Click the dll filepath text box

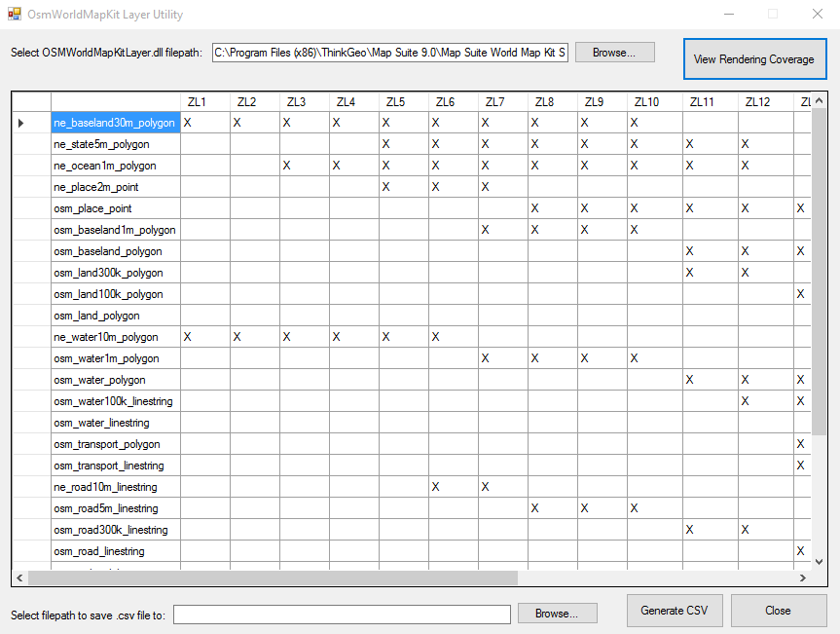click(x=389, y=53)
